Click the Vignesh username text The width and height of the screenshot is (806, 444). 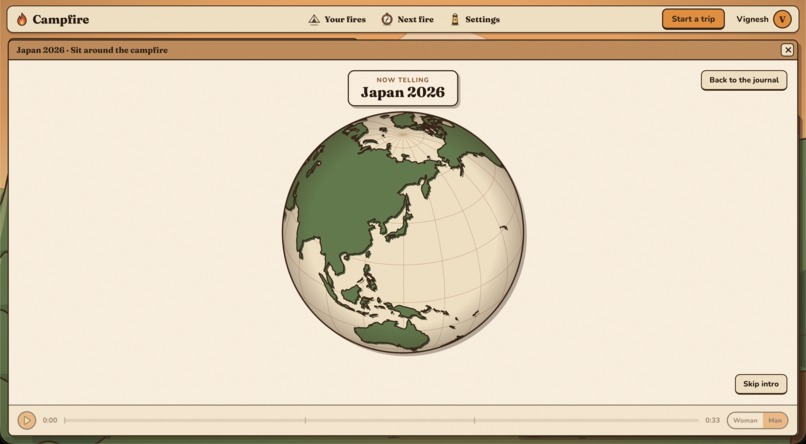click(752, 20)
